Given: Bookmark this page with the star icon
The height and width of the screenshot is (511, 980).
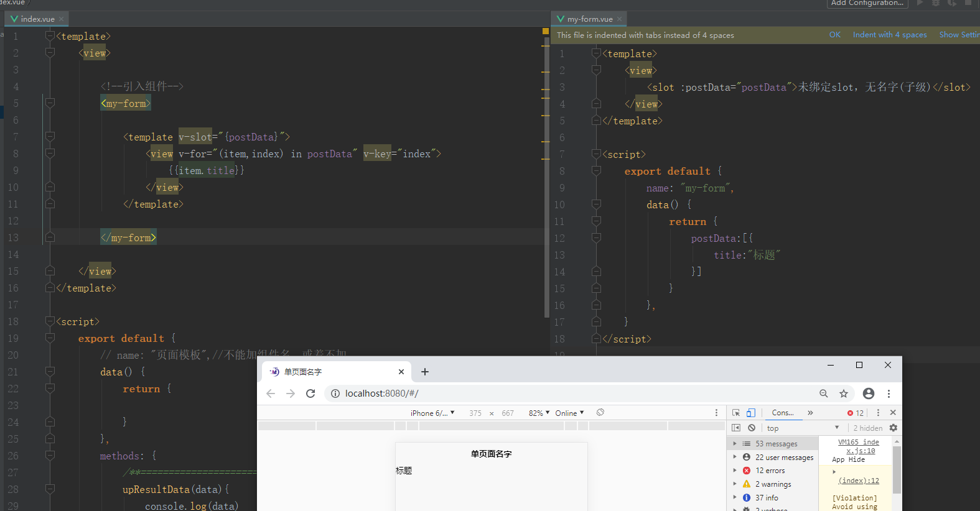Looking at the screenshot, I should coord(844,394).
